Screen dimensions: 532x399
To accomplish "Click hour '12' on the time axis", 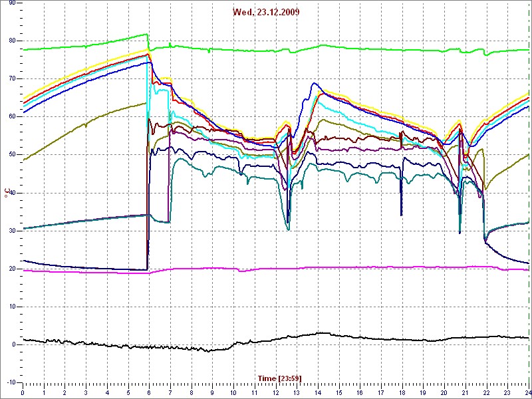I will click(x=276, y=392).
